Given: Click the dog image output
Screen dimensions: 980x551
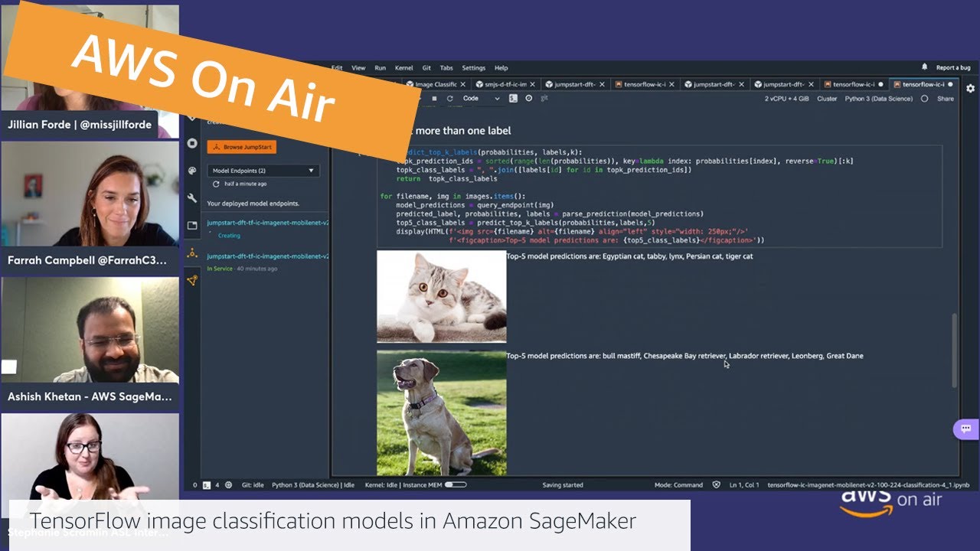Looking at the screenshot, I should (442, 412).
